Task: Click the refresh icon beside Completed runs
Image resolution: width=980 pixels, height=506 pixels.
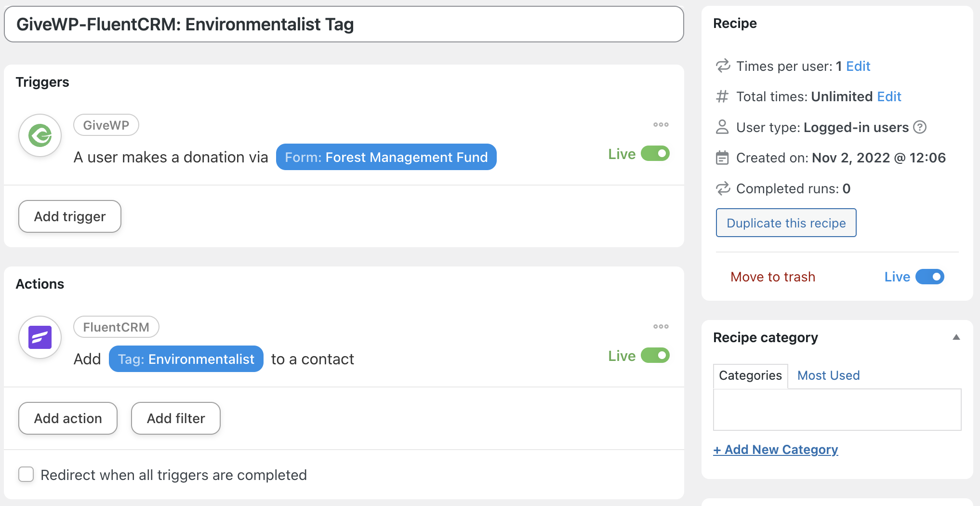Action: (722, 188)
